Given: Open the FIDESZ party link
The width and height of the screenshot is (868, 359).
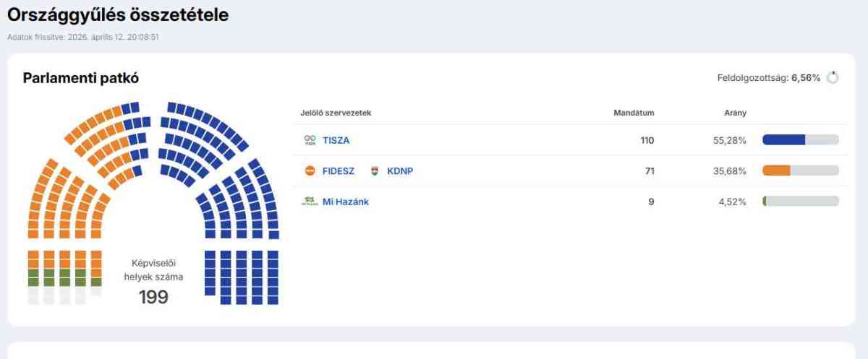Looking at the screenshot, I should (x=339, y=171).
